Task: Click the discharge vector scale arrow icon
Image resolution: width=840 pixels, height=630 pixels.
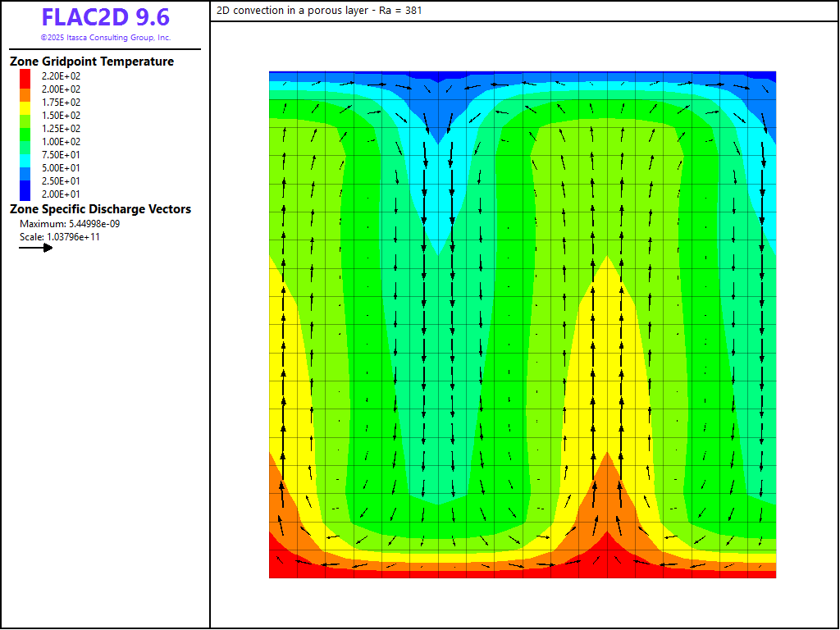Action: point(36,248)
